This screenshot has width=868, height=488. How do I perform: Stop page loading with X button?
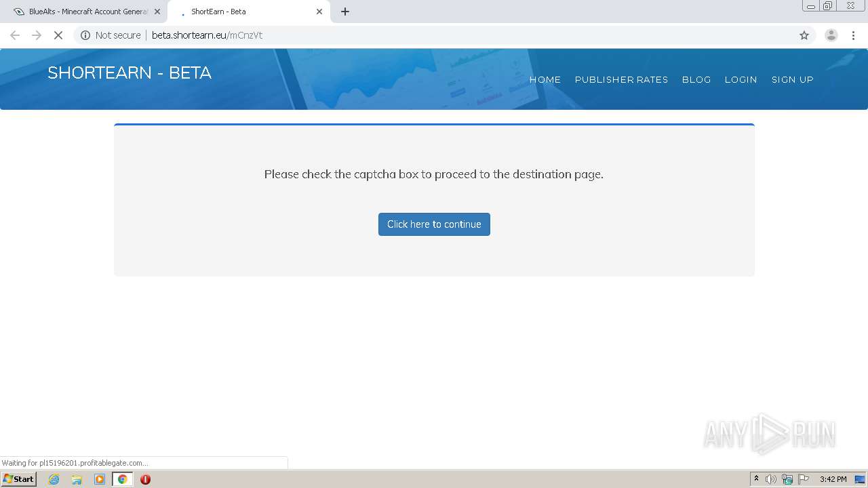point(58,35)
